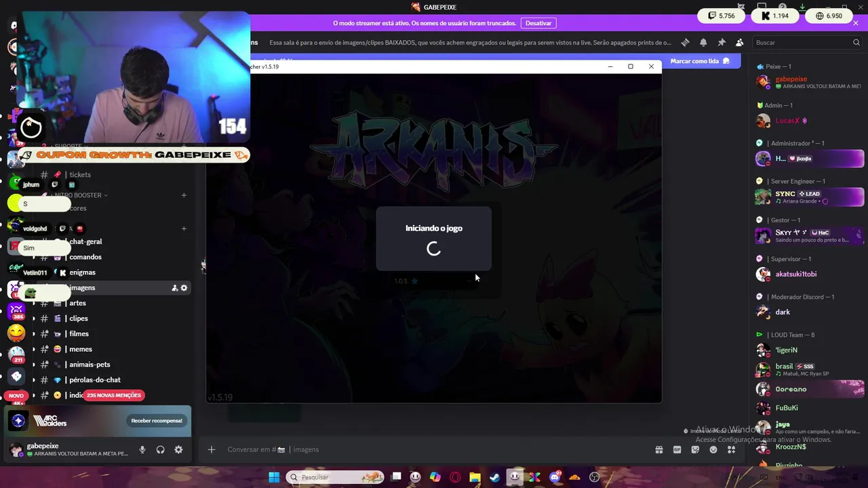Click the 235 novas menções pill
The height and width of the screenshot is (488, 868).
[114, 395]
